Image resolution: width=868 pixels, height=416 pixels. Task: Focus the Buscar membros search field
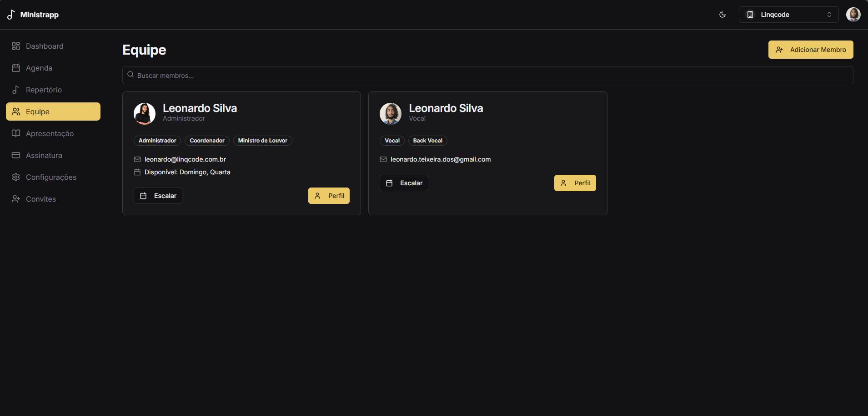coord(487,75)
